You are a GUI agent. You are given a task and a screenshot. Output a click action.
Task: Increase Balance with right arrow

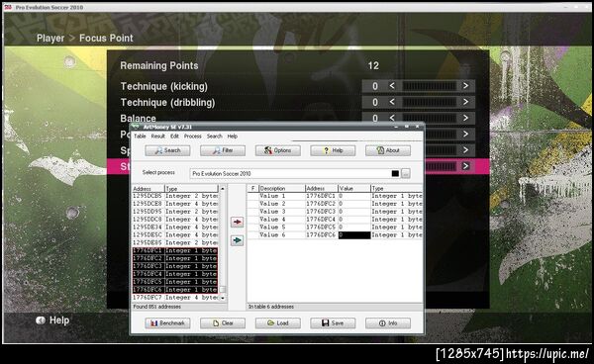[x=465, y=118]
